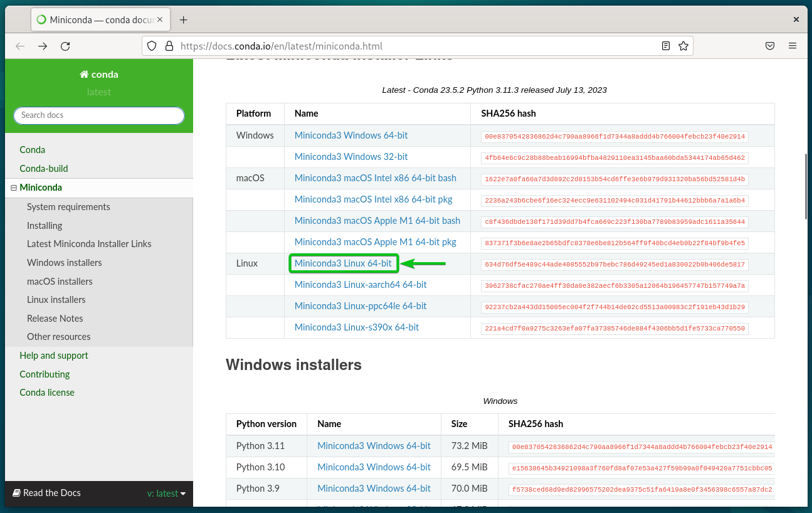Viewport: 812px width, 513px height.
Task: Click the 73.2 MiB size cell
Action: [470, 446]
